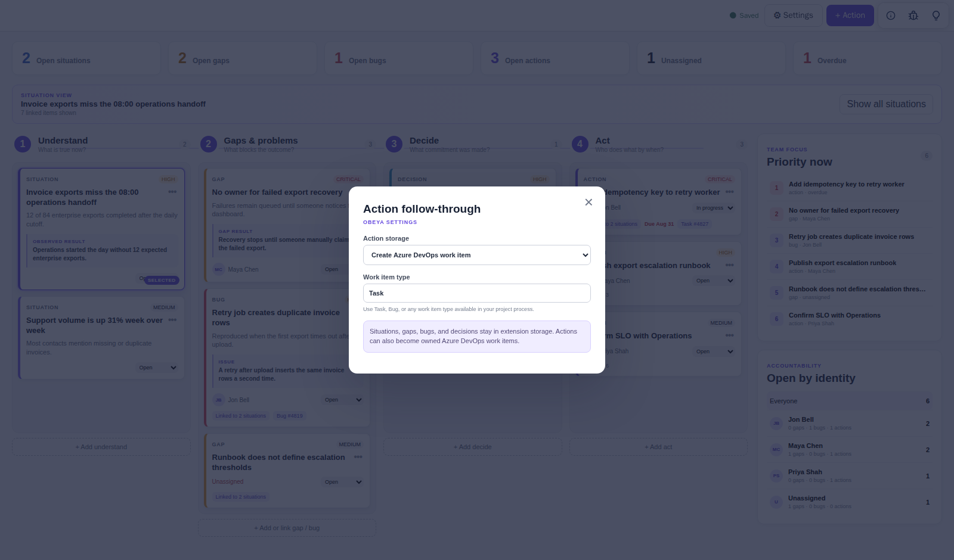Select the Overdue stat card
This screenshot has width=954, height=560.
pos(868,58)
